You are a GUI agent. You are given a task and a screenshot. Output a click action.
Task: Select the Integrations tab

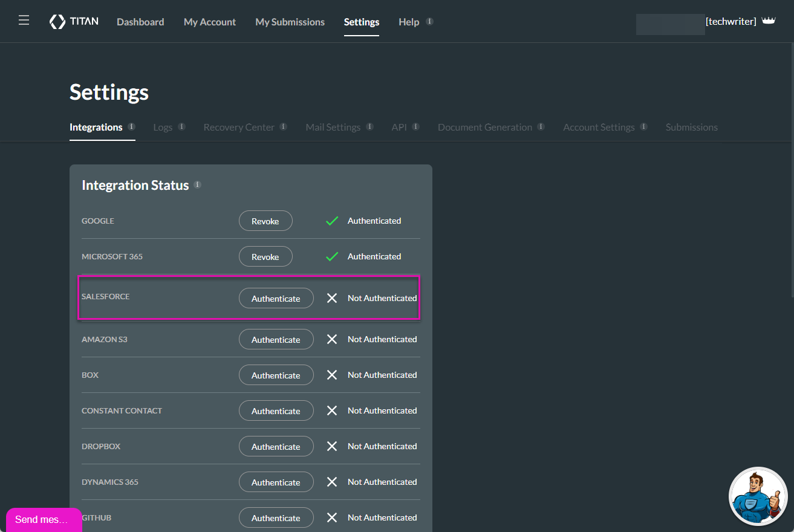click(96, 127)
